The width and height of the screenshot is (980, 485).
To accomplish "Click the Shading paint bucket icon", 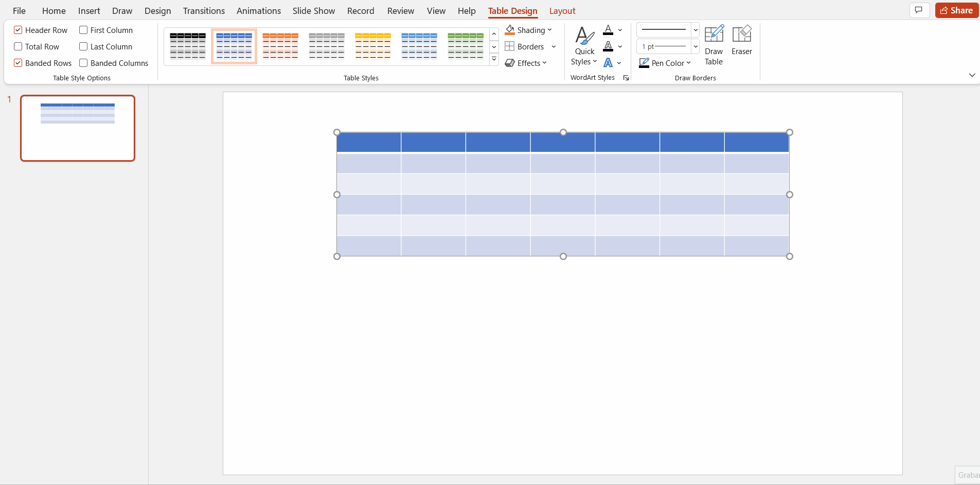I will pos(510,30).
